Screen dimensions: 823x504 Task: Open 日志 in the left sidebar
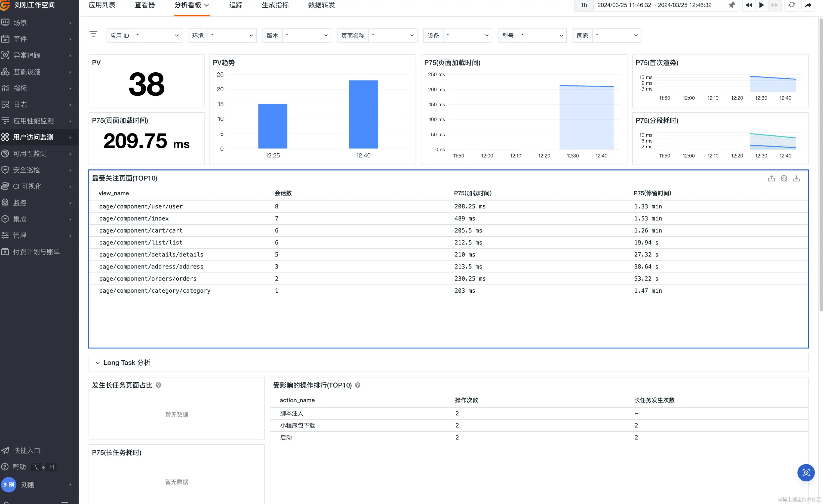tap(20, 104)
